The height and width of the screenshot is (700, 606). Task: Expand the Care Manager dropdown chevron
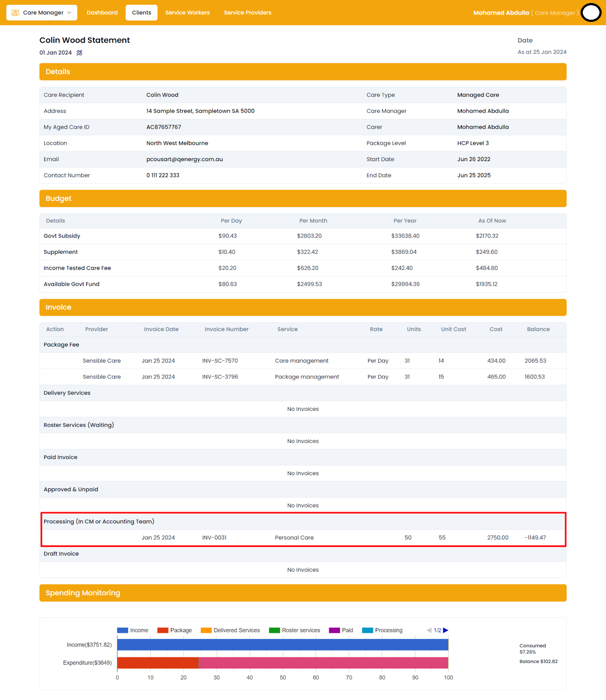coord(69,13)
